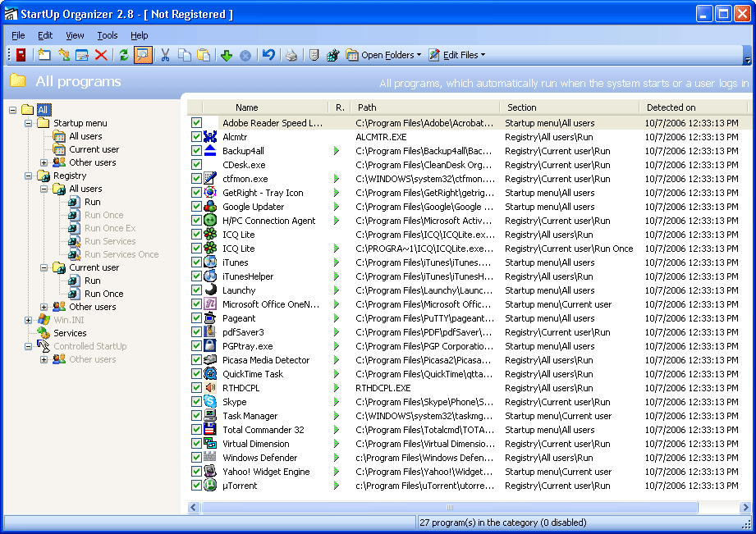This screenshot has height=534, width=756.
Task: Uncheck the µTorrent checkbox
Action: pos(196,486)
